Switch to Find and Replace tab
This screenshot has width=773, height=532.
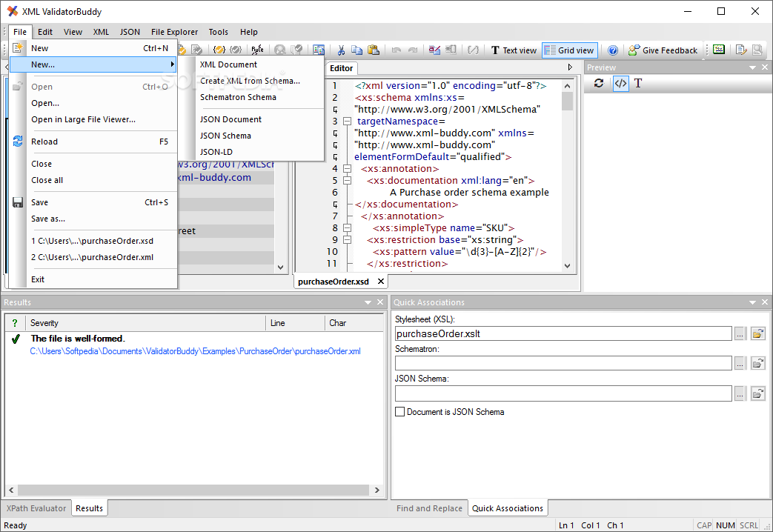pos(429,508)
